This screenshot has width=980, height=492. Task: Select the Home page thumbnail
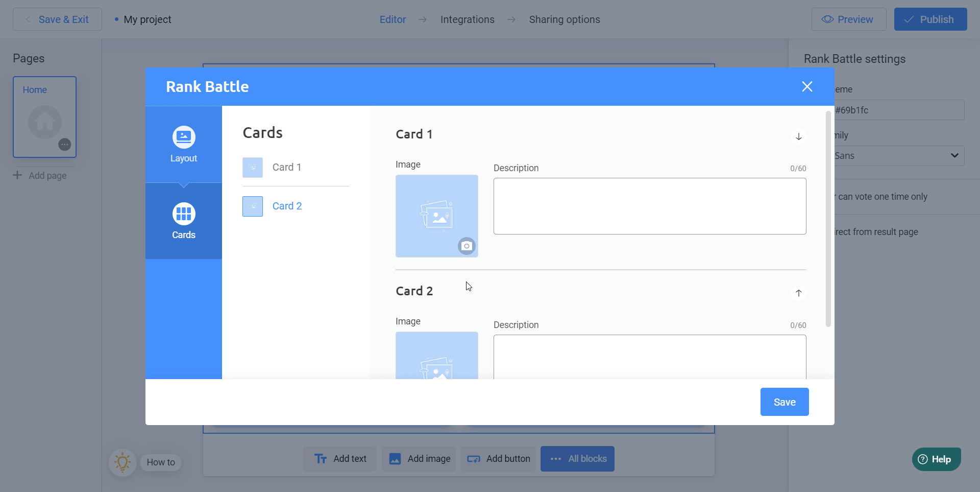point(45,117)
